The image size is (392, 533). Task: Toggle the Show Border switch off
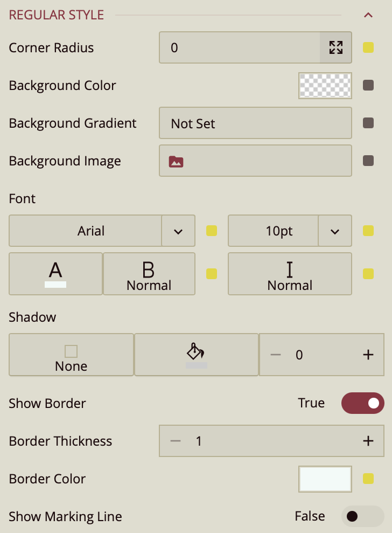tap(362, 403)
